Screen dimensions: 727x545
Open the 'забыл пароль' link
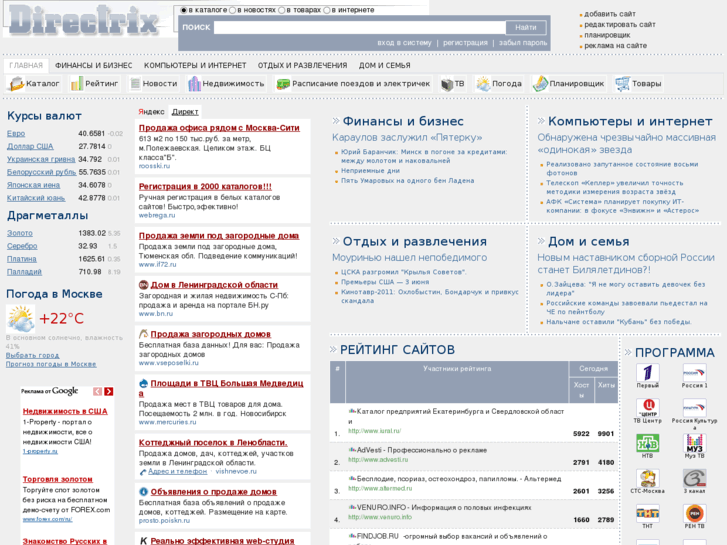coord(523,43)
